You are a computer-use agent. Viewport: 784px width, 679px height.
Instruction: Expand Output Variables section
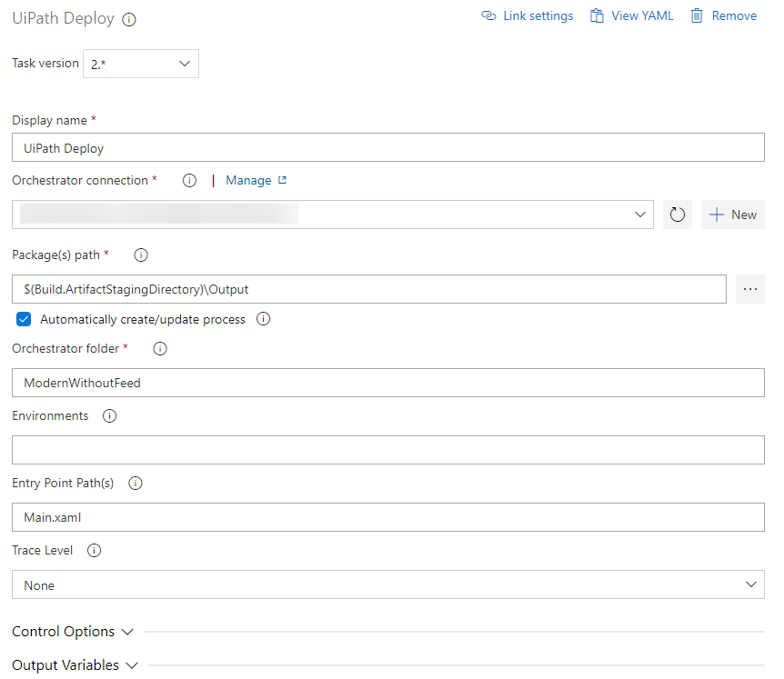[x=75, y=665]
